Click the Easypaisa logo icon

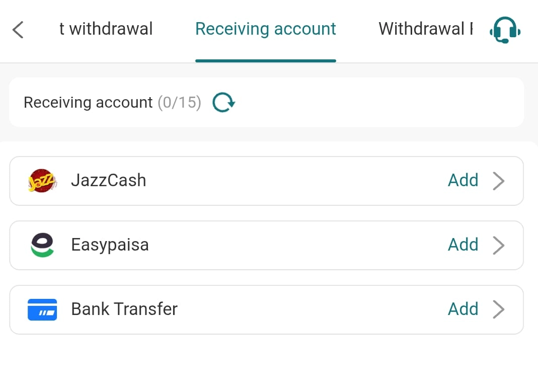(42, 245)
